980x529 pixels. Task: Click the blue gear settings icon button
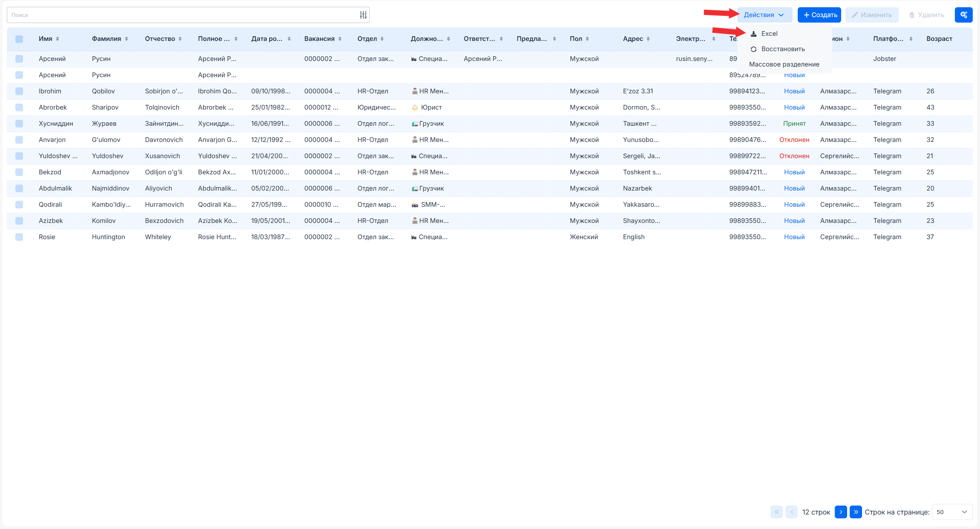pyautogui.click(x=963, y=15)
